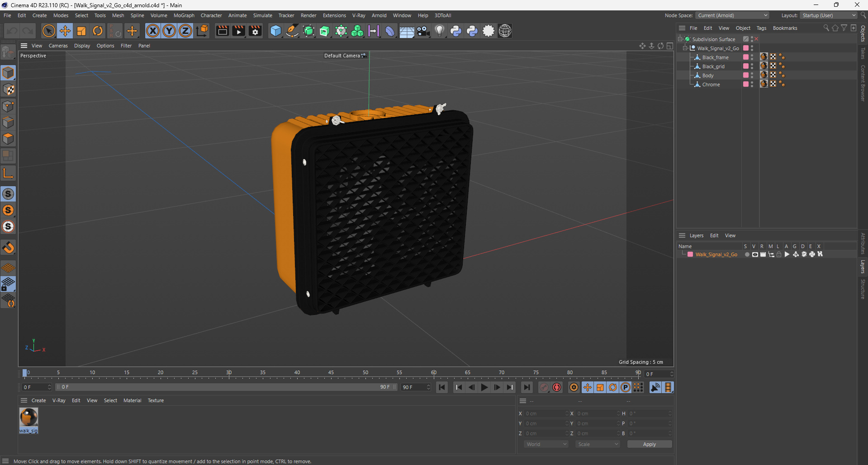Open viewport Display menu
The image size is (868, 465).
pos(82,46)
